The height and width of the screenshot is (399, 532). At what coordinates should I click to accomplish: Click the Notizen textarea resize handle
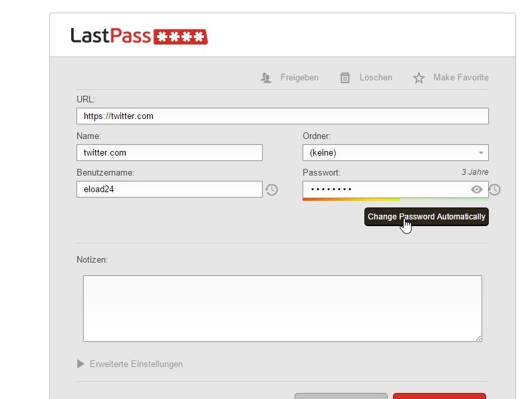478,338
